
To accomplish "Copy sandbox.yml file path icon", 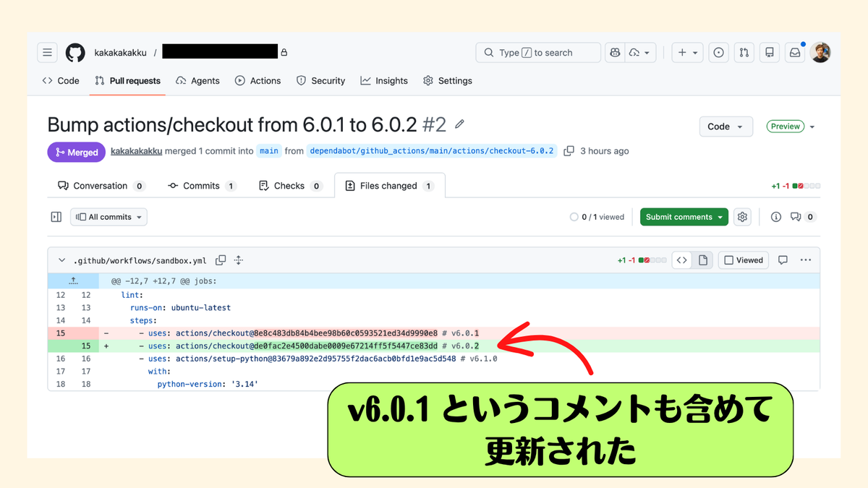I will (221, 260).
